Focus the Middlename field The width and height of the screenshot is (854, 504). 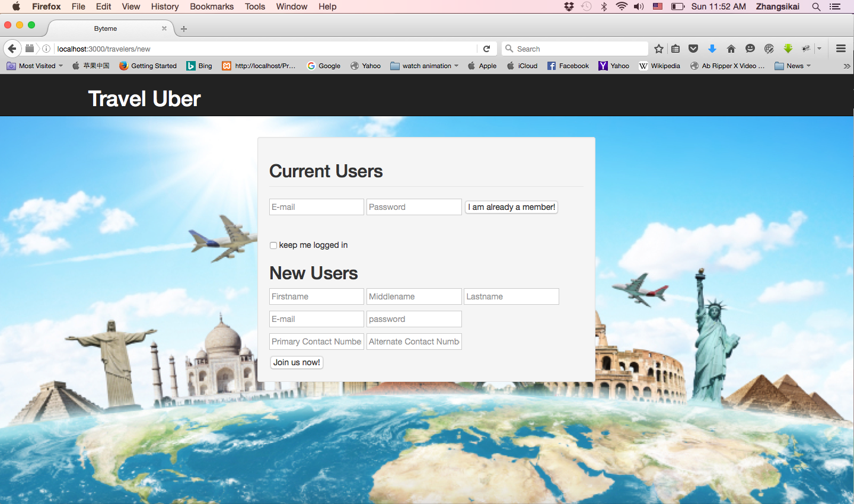[x=414, y=296]
